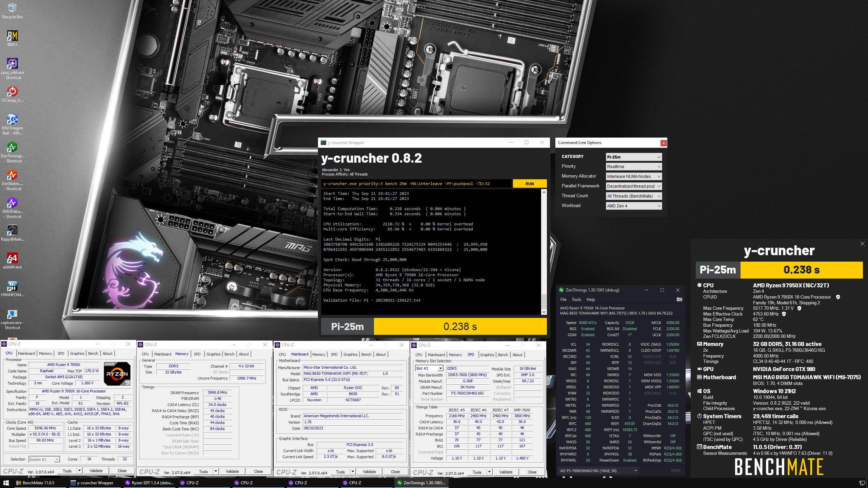Click the Max Bandwidth DDR5-7600 field
This screenshot has width=868, height=488.
[467, 375]
